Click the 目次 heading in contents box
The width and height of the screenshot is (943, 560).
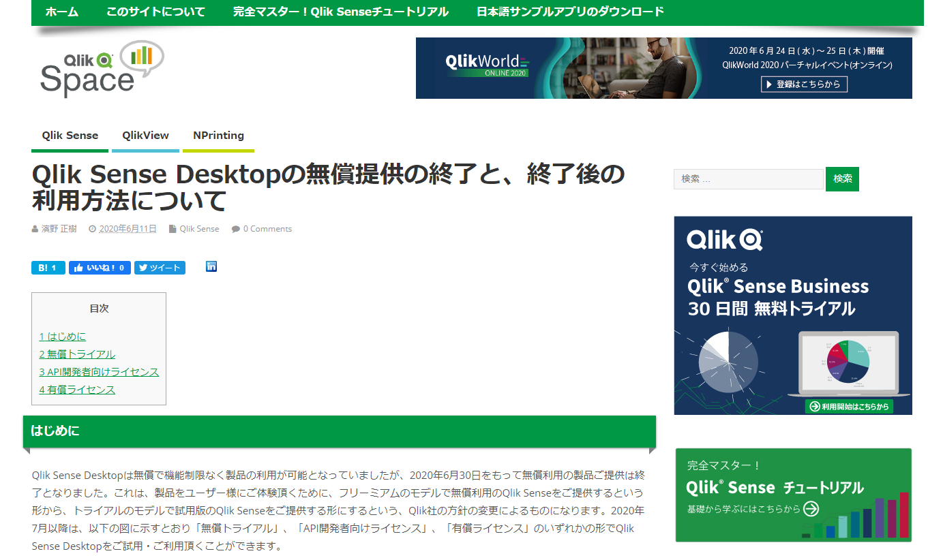[x=99, y=309]
